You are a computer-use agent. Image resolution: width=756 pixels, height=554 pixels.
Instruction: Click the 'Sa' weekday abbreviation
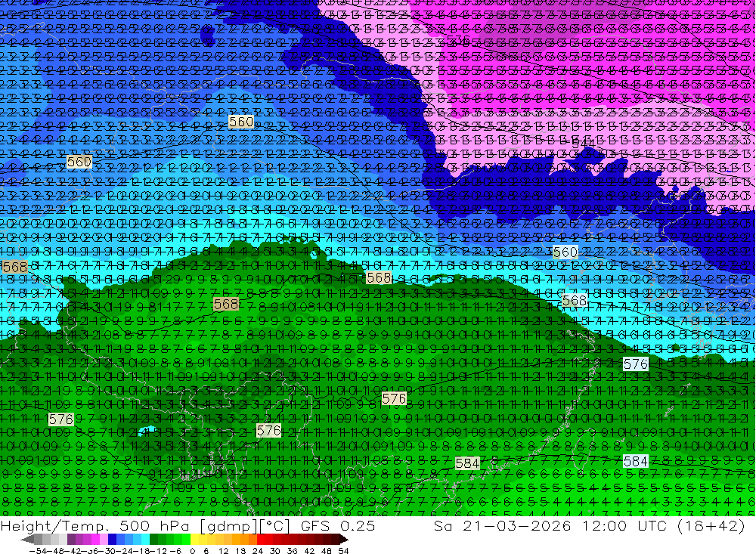tap(442, 525)
